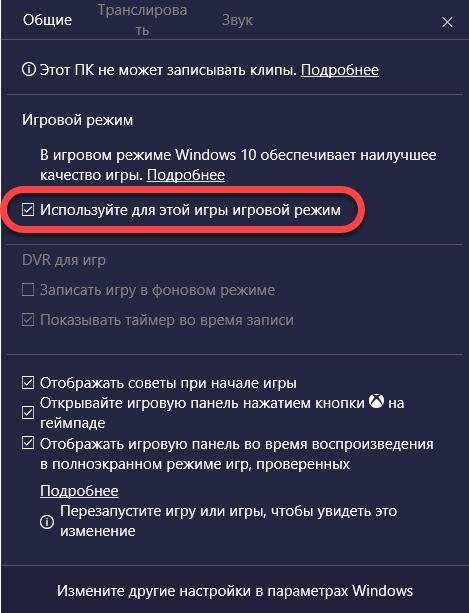
Task: Click the info icon beside 'Этот ПК не может записывать клипы'
Action: (29, 70)
